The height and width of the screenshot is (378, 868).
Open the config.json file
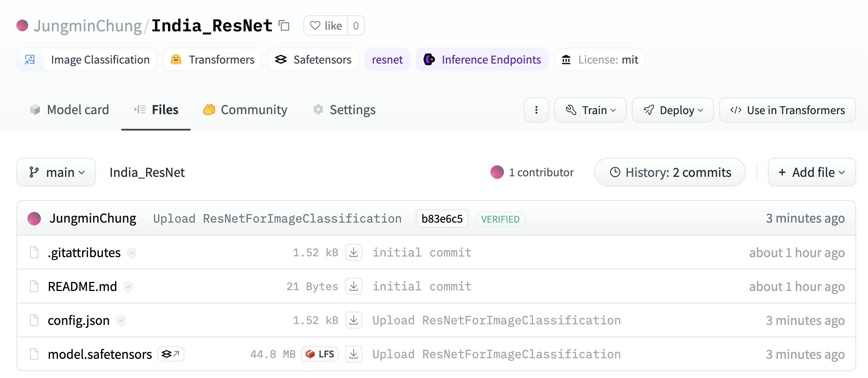tap(78, 320)
